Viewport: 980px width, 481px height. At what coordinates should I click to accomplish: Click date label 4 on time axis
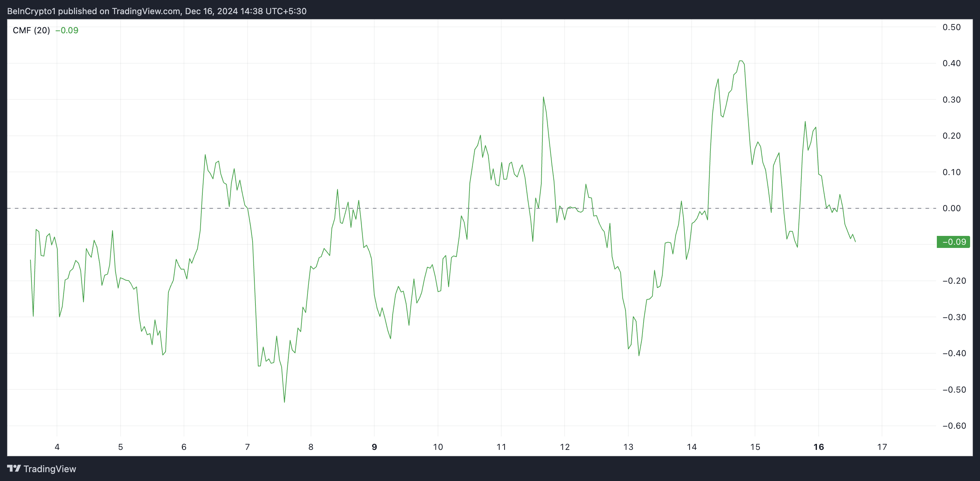57,447
